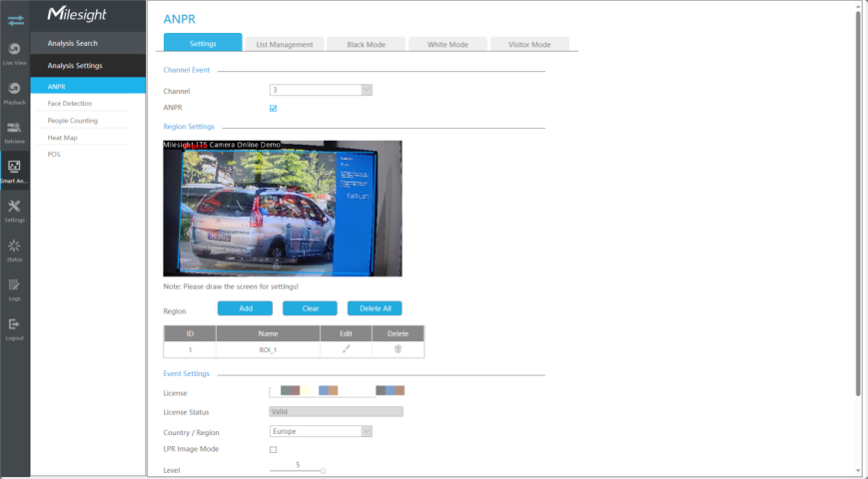Click the Add region button
Screen dimensions: 868x479
tap(246, 308)
